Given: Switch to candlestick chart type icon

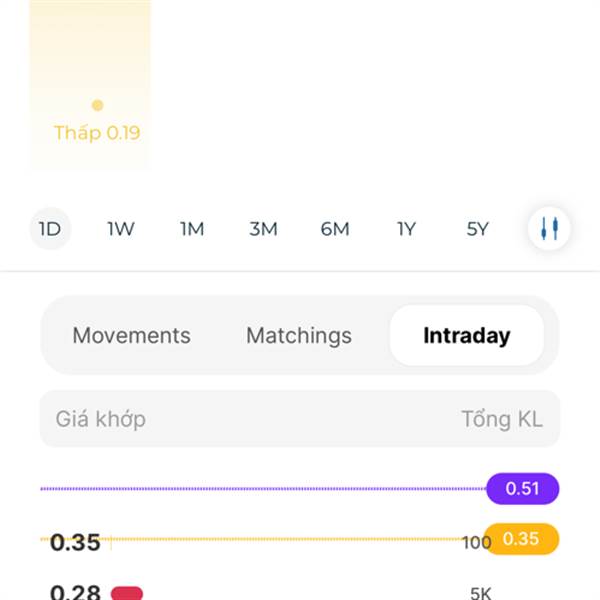Looking at the screenshot, I should 549,229.
